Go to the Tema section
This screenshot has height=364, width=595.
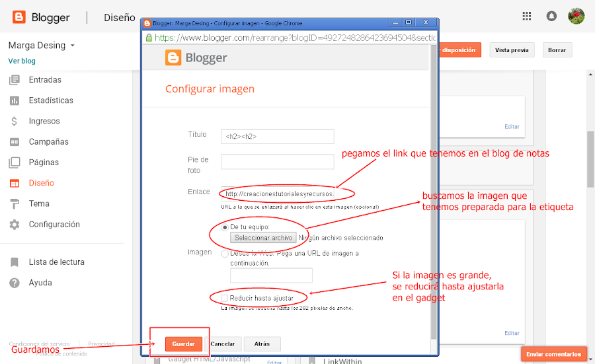click(x=39, y=203)
